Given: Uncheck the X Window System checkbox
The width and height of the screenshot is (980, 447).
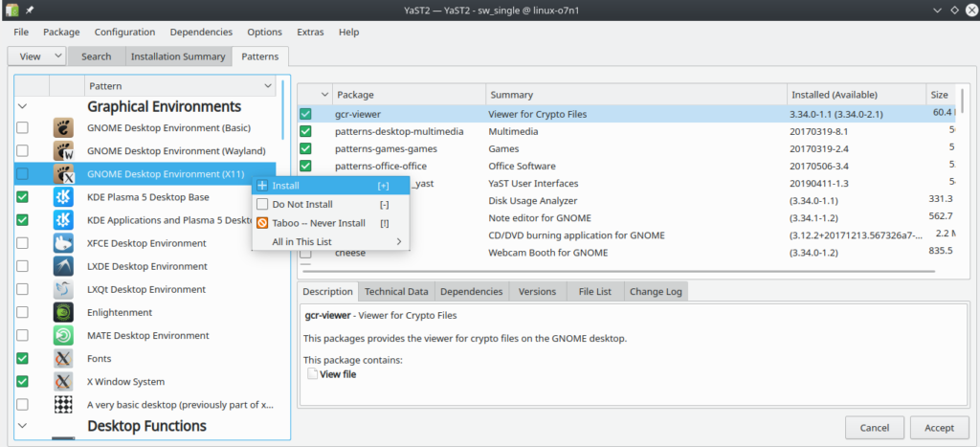Looking at the screenshot, I should (23, 381).
